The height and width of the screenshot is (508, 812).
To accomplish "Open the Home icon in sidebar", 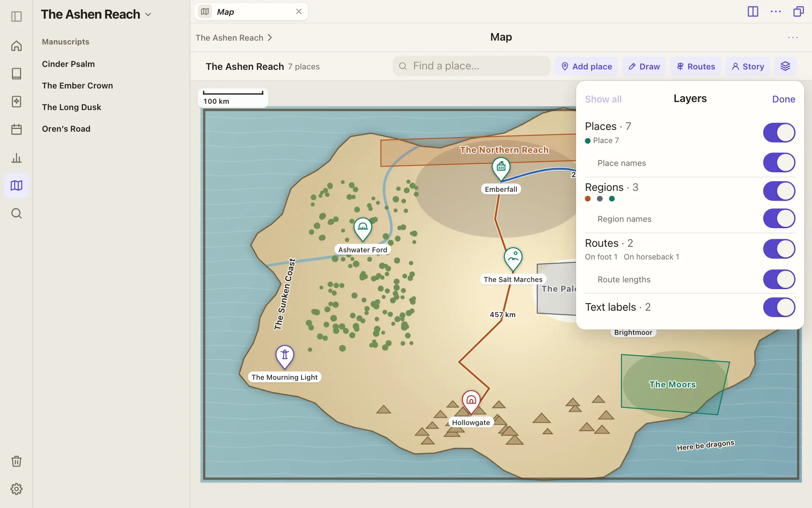I will [x=16, y=46].
